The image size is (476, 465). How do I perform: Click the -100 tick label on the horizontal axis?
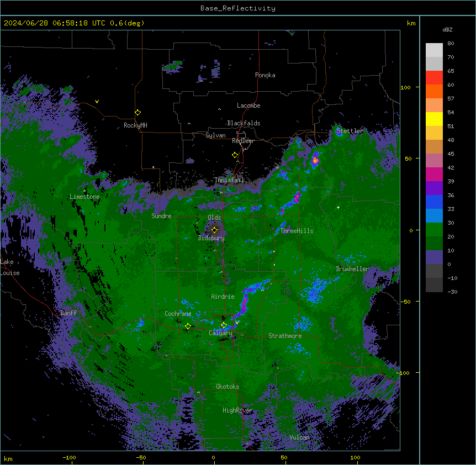(69, 457)
